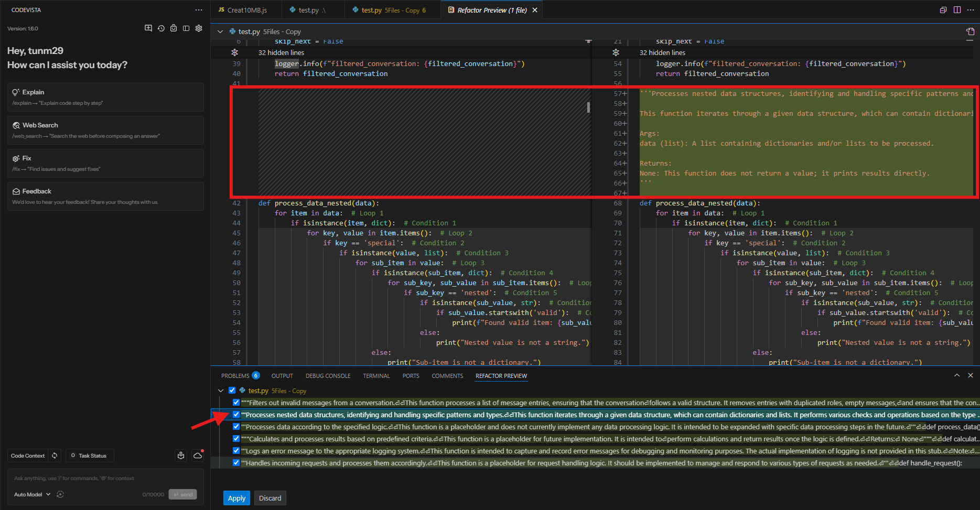
Task: Click the split editor icon in top bar
Action: 957,10
